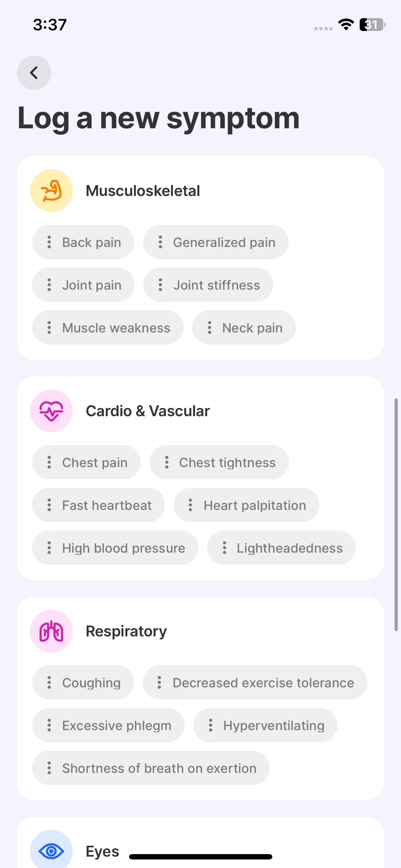Open the Respiratory category heading
Screen dimensions: 401x868
coord(126,631)
